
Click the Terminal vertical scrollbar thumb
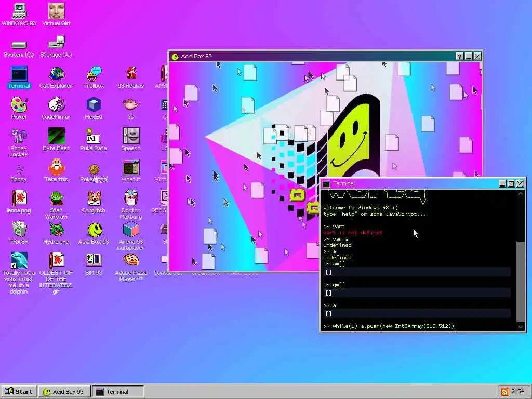tap(521, 281)
